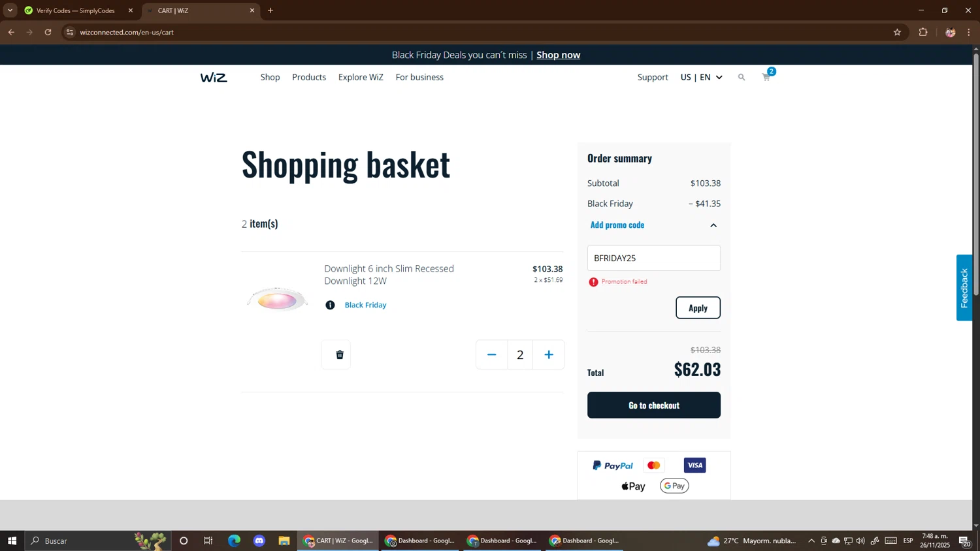This screenshot has width=980, height=551.
Task: Decrease quantity with the minus button
Action: (491, 354)
